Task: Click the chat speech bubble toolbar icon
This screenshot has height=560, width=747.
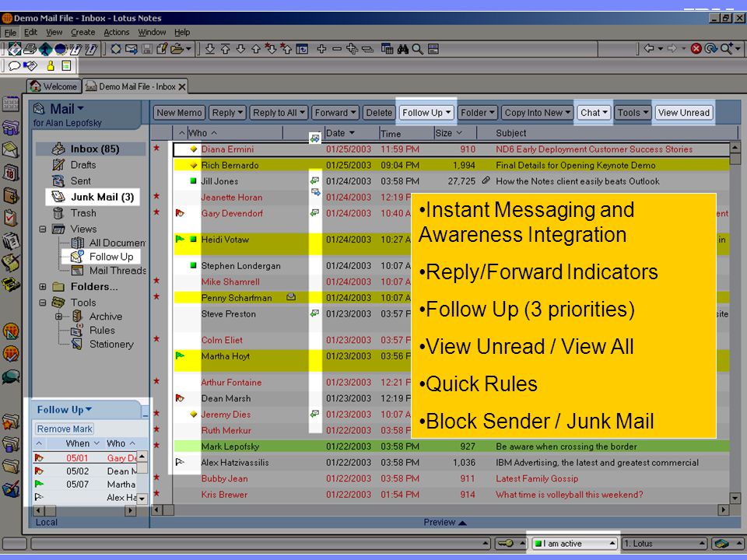Action: pos(14,65)
